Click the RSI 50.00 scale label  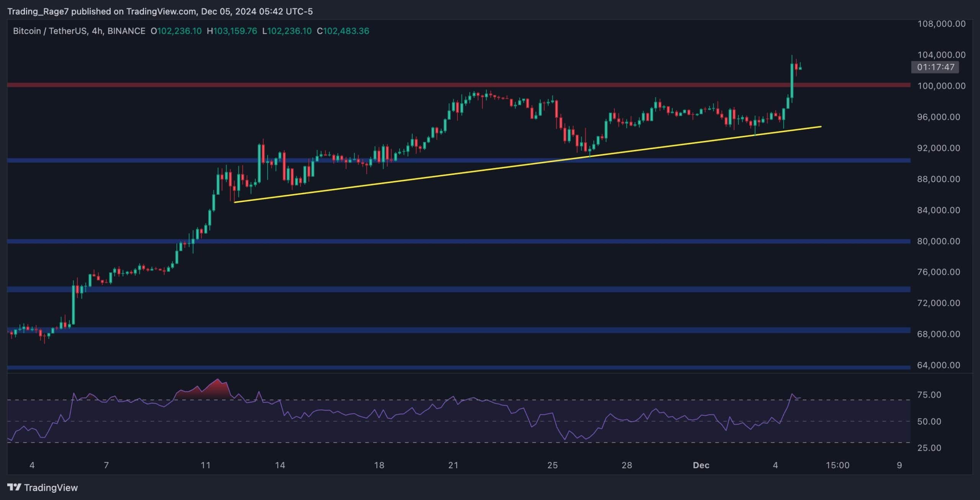[x=929, y=421]
